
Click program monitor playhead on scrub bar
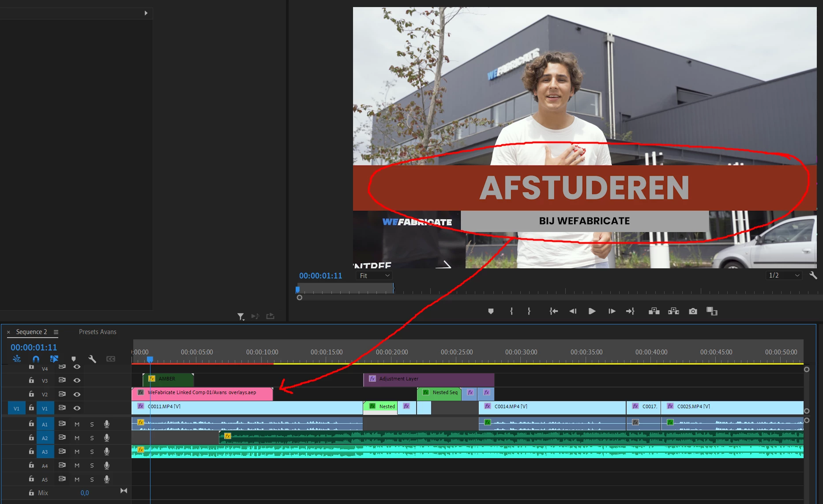click(x=297, y=290)
